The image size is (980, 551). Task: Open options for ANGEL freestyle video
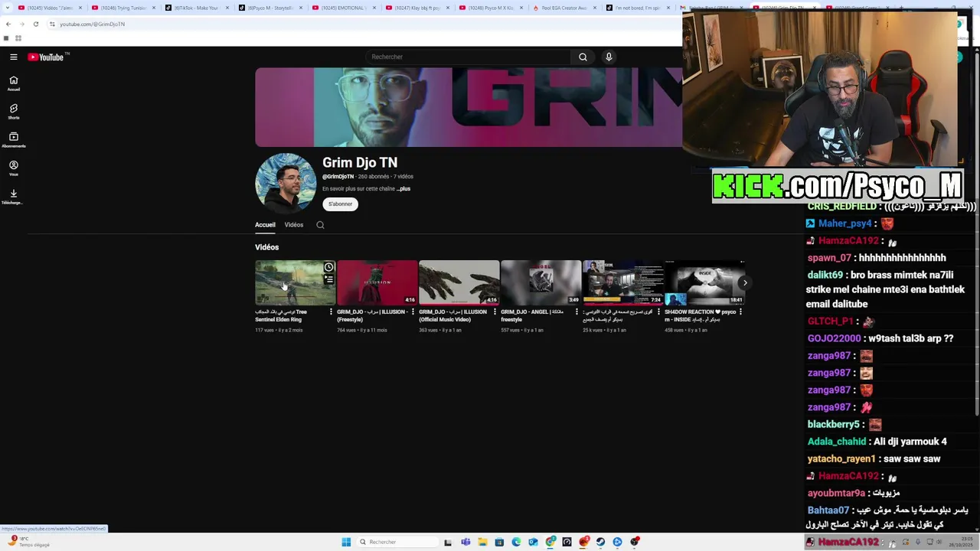(577, 311)
